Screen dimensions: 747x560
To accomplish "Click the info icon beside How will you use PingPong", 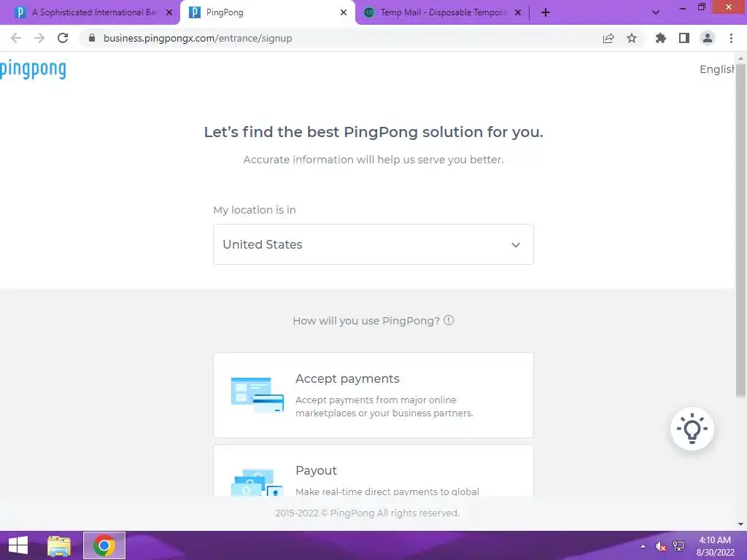I will [449, 321].
